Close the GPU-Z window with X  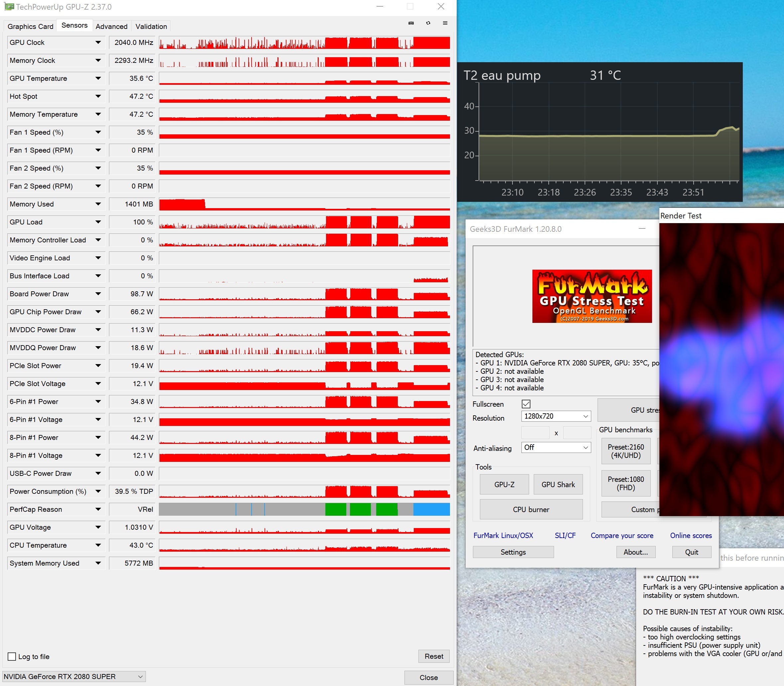(x=441, y=7)
